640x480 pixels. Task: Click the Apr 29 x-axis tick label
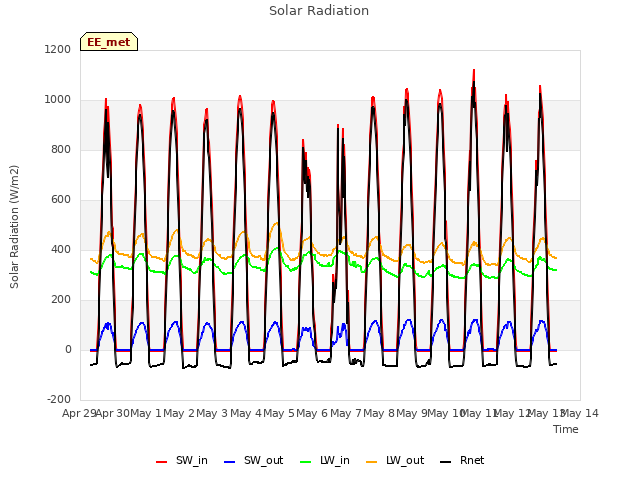79,413
